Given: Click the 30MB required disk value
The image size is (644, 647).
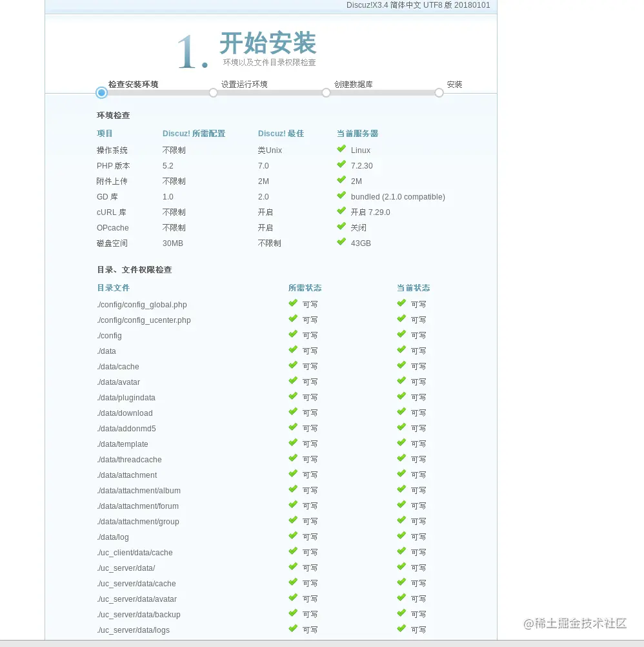Looking at the screenshot, I should coord(173,243).
